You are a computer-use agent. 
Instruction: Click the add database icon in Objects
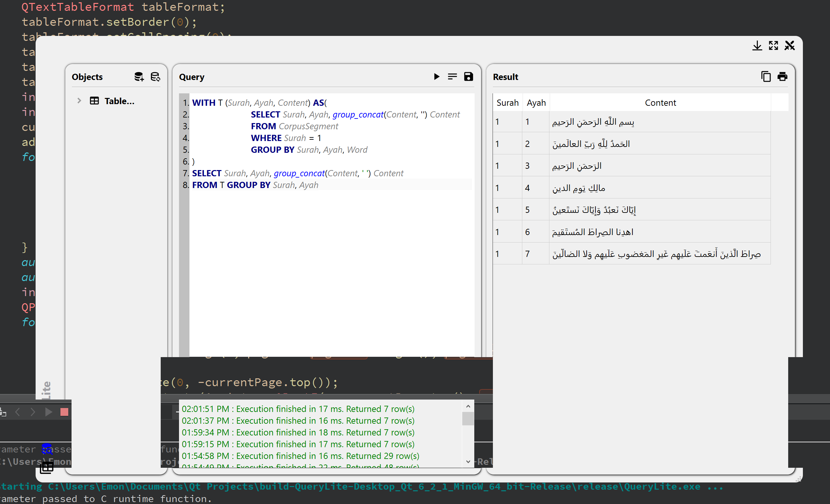pyautogui.click(x=139, y=77)
